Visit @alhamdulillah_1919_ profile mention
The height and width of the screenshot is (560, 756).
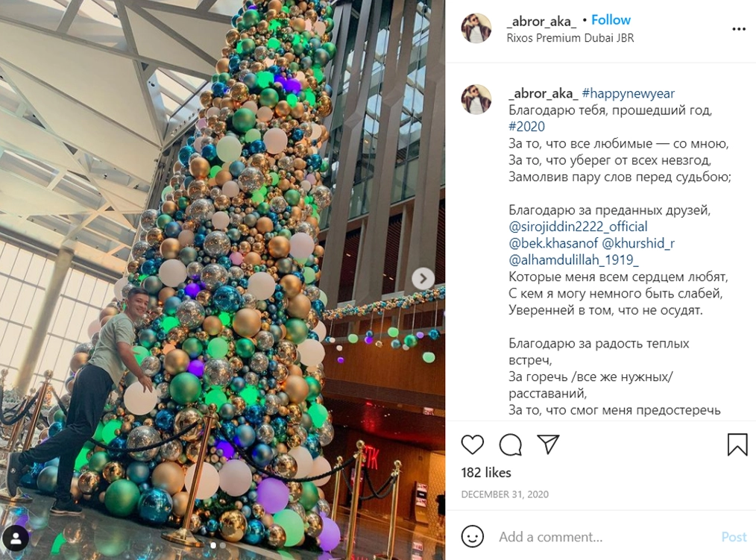[573, 260]
